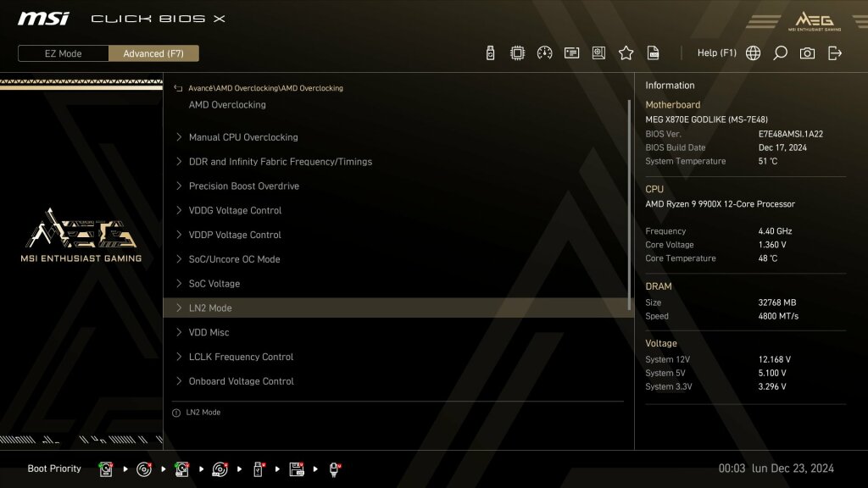Click System 5V reading 5.100 V

pyautogui.click(x=772, y=374)
